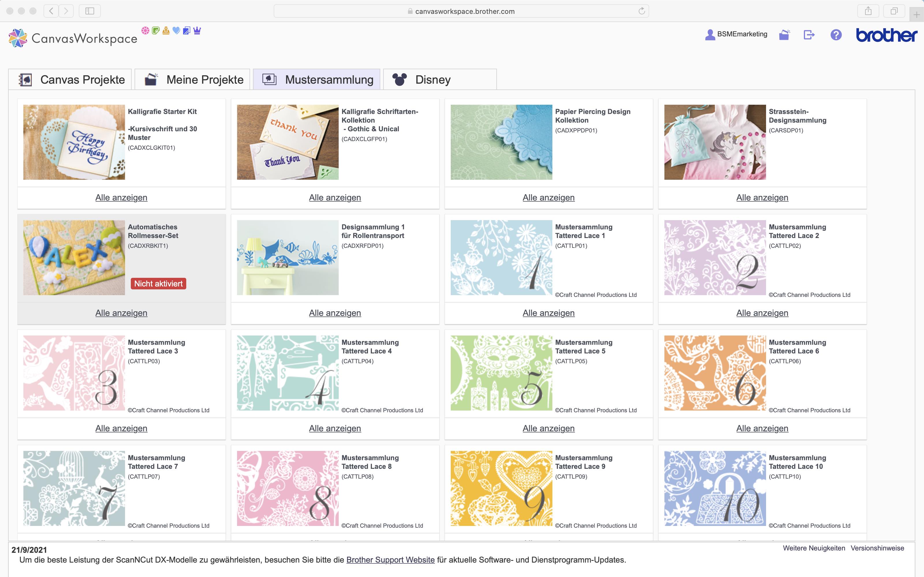This screenshot has width=924, height=577.
Task: Click the purple help question mark icon
Action: (836, 35)
